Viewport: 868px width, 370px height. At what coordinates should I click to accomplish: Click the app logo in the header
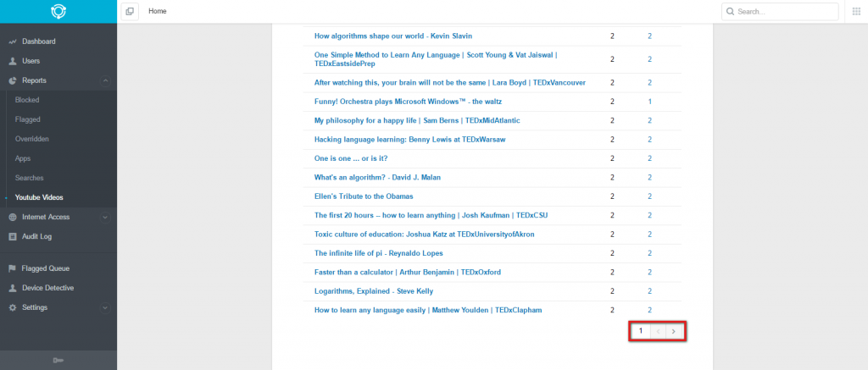pos(58,11)
